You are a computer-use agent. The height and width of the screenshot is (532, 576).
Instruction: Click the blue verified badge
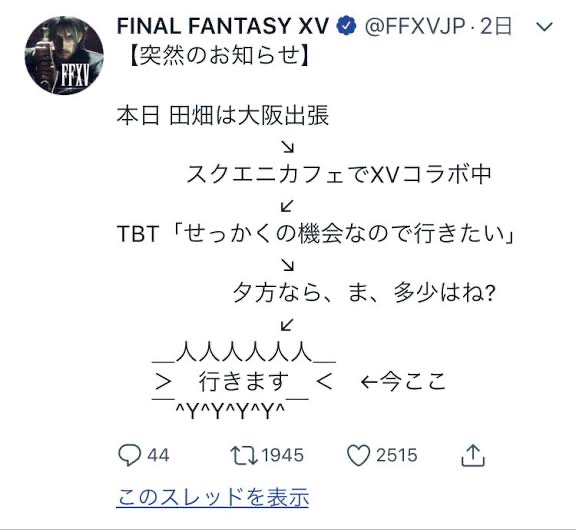(346, 26)
